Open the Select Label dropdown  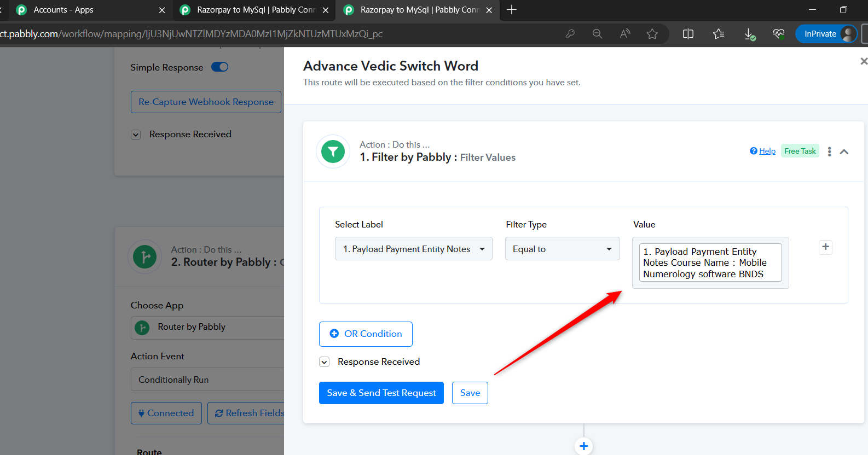click(414, 249)
